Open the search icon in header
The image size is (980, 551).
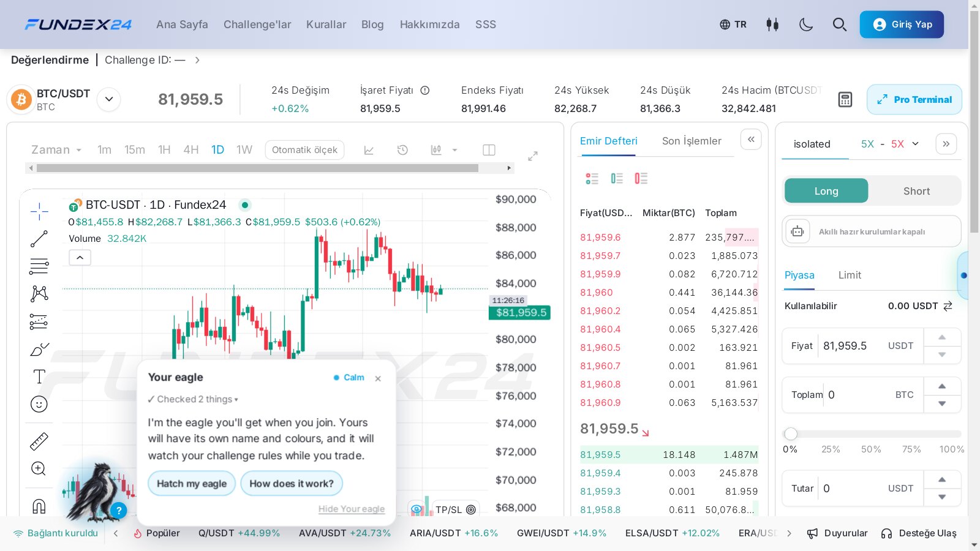pyautogui.click(x=840, y=24)
